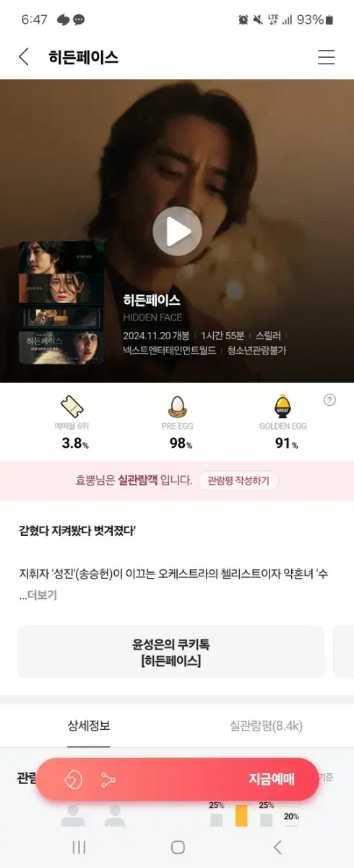354x868 pixels.
Task: Tap the Android home button
Action: pos(178,847)
